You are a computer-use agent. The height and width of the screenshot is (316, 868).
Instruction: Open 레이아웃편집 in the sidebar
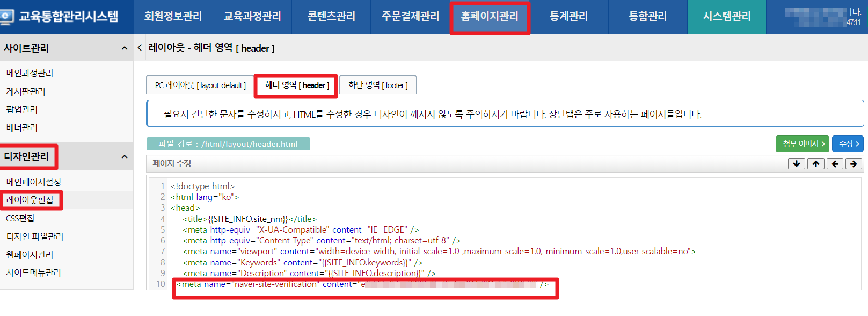pyautogui.click(x=30, y=200)
